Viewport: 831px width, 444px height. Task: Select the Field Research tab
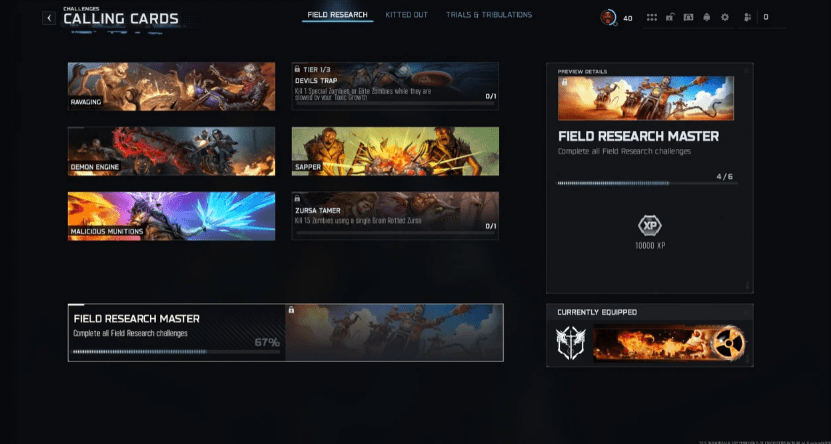337,15
